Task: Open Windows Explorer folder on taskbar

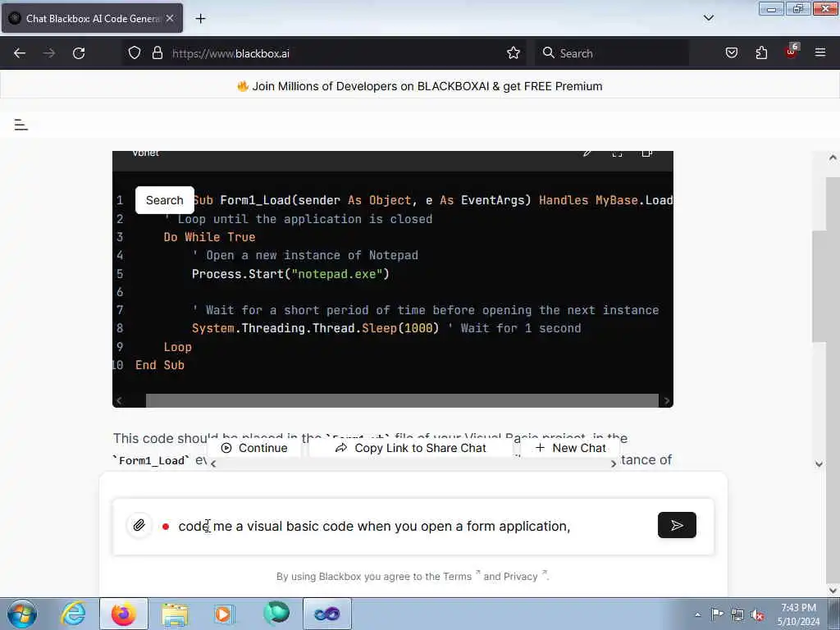Action: click(175, 614)
